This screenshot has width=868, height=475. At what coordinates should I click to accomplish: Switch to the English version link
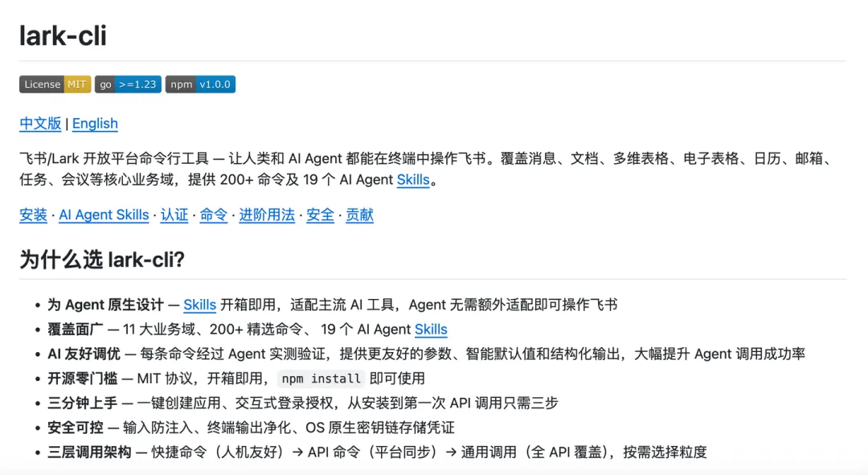tap(95, 124)
